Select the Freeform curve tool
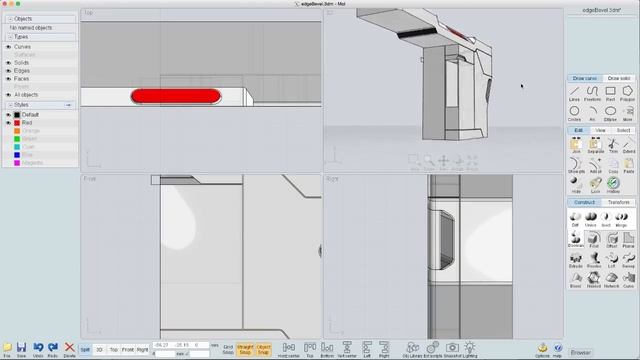Viewport: 640px width, 360px height. [x=592, y=94]
